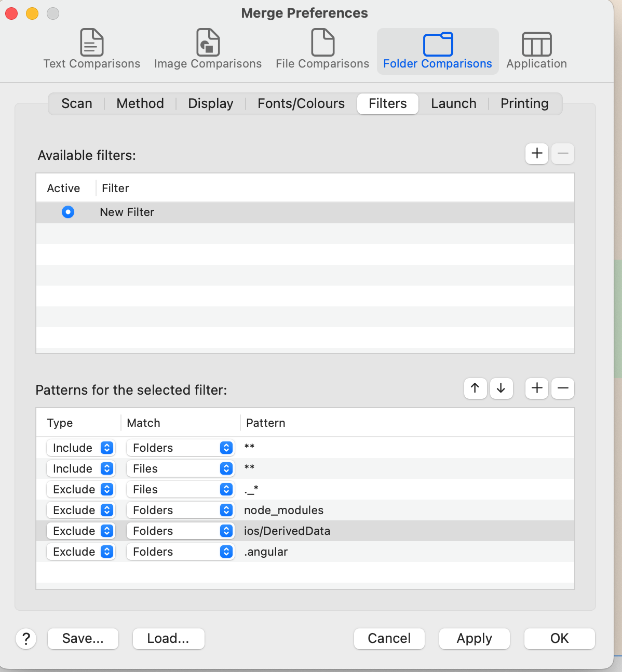Select Folder Comparisons preferences pane

click(x=438, y=50)
